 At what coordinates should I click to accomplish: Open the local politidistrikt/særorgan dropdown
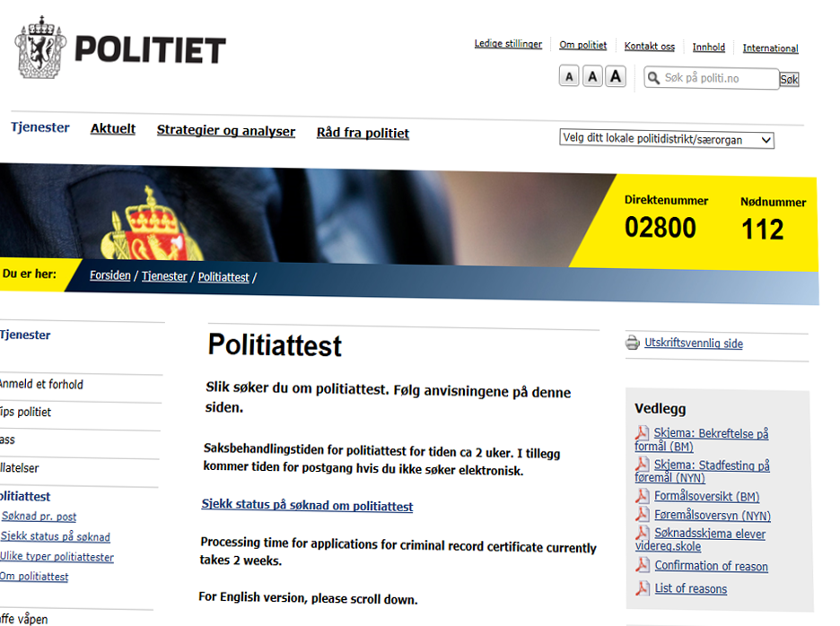667,139
